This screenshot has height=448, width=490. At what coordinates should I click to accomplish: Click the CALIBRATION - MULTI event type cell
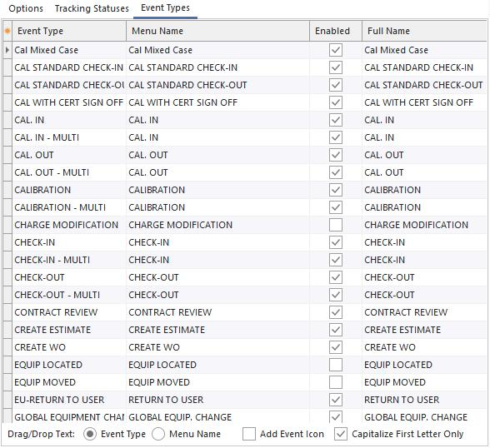(x=69, y=207)
